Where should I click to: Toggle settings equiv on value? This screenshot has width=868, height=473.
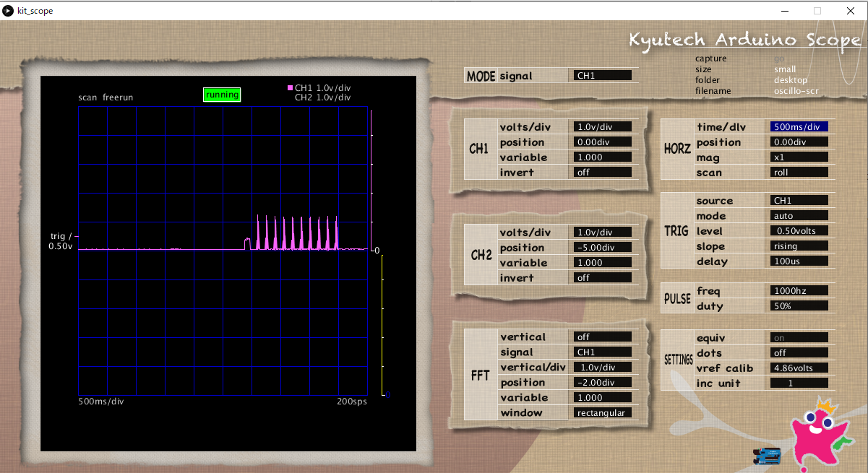799,338
